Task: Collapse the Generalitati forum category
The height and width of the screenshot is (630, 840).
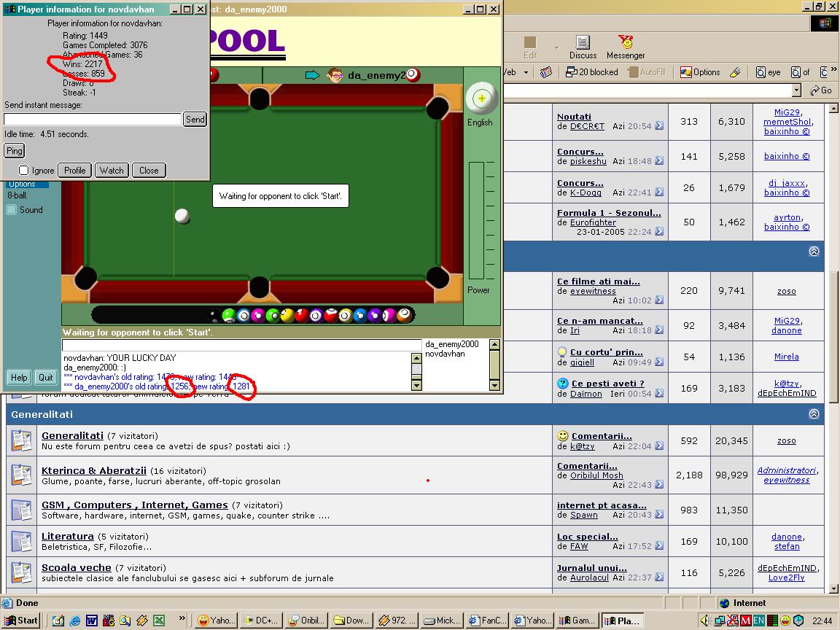Action: (x=814, y=414)
